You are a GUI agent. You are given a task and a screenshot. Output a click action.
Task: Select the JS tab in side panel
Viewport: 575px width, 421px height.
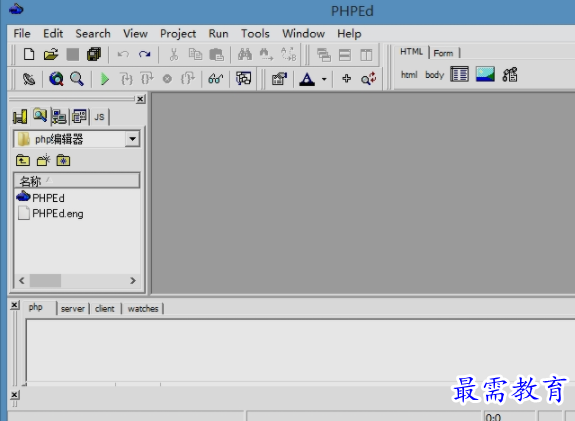(99, 117)
